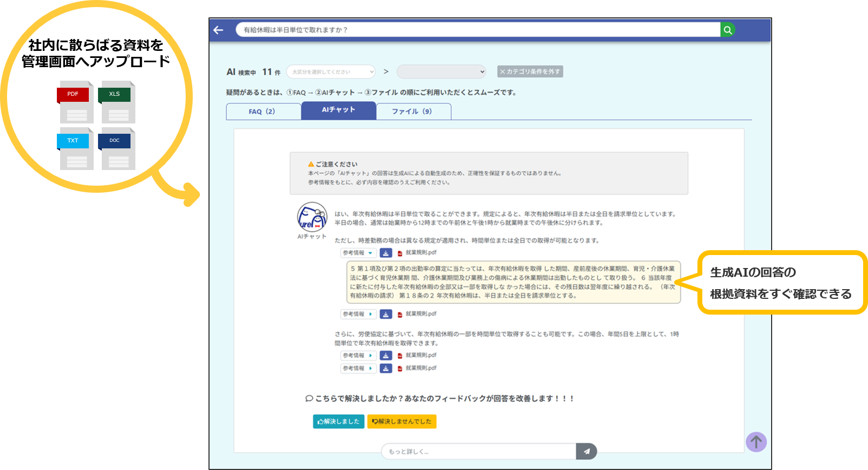
Task: Click the もっと詳しく input field
Action: 479,451
